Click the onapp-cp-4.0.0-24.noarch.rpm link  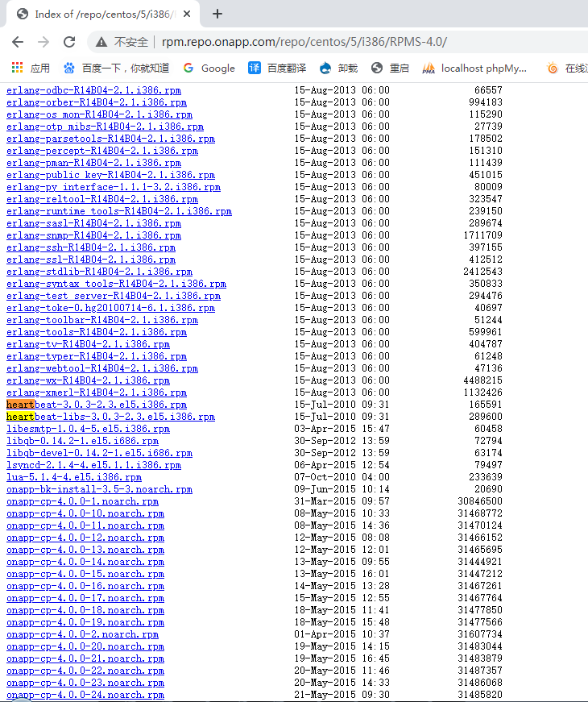[x=85, y=695]
